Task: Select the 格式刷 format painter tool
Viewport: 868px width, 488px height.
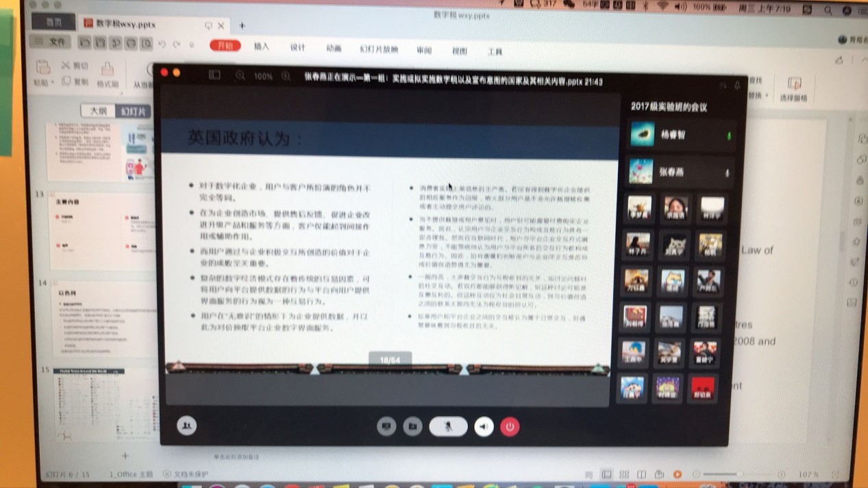Action: coord(108,70)
